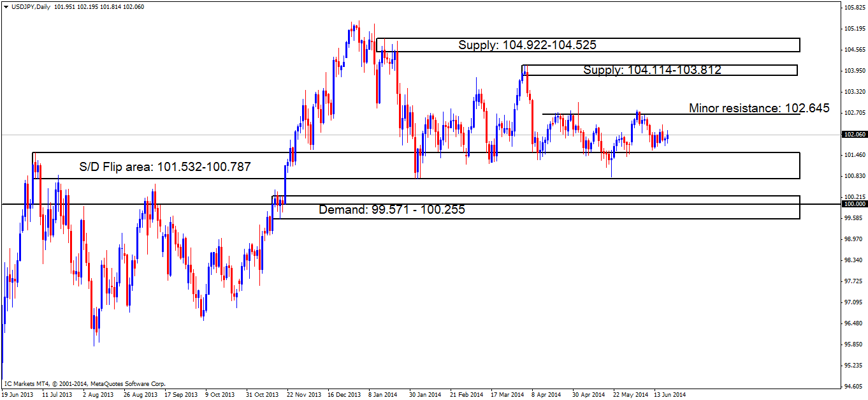Click the 100.830 price axis value
Screen dimensions: 868x400
[x=854, y=176]
